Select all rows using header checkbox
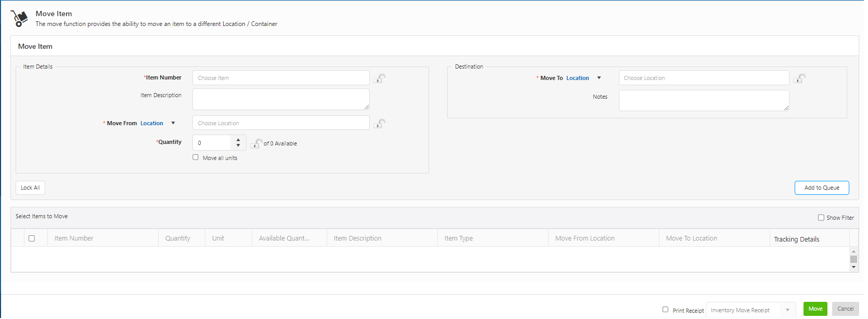 (32, 238)
